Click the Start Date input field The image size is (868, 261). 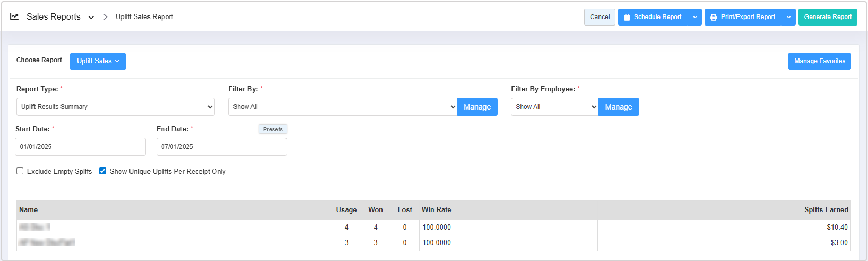(80, 147)
